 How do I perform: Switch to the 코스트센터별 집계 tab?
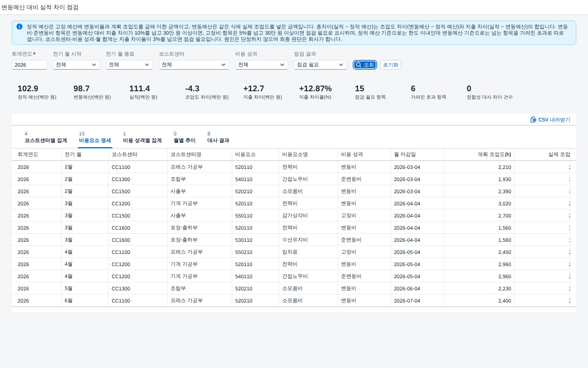coord(46,137)
